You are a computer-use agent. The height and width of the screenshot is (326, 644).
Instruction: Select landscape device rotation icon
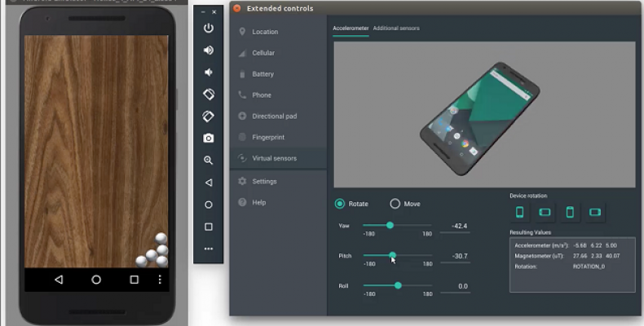545,212
